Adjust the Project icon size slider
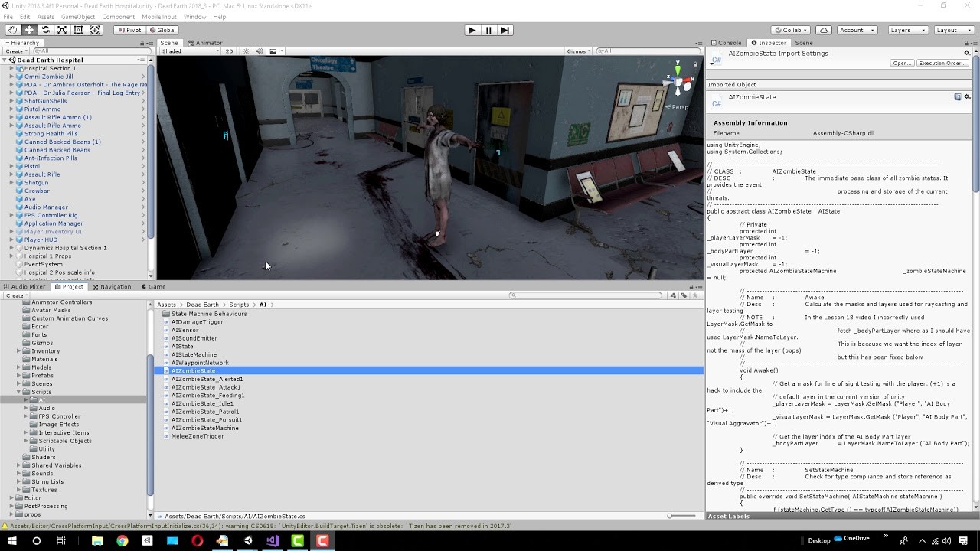The height and width of the screenshot is (551, 980). (680, 516)
